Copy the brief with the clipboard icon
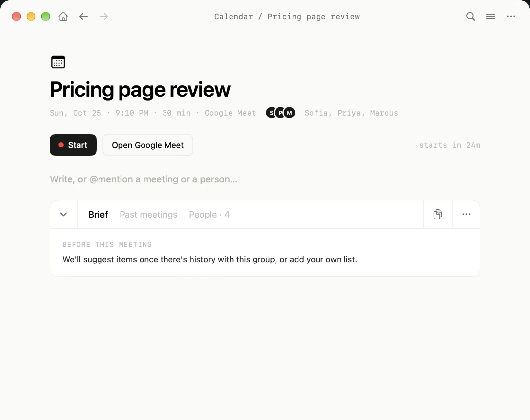This screenshot has width=530, height=420. click(438, 214)
